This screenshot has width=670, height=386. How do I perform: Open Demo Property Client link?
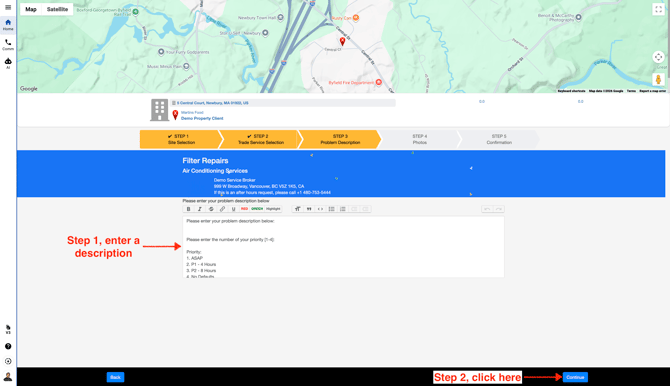(x=202, y=118)
